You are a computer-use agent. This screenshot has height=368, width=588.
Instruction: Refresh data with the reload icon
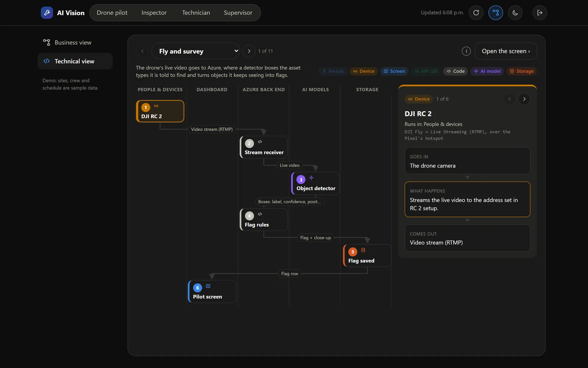[476, 13]
